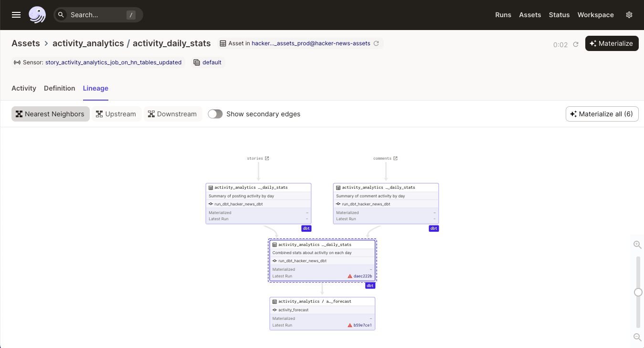The height and width of the screenshot is (348, 644).
Task: Click the graph zoom slider handle
Action: coord(638,292)
